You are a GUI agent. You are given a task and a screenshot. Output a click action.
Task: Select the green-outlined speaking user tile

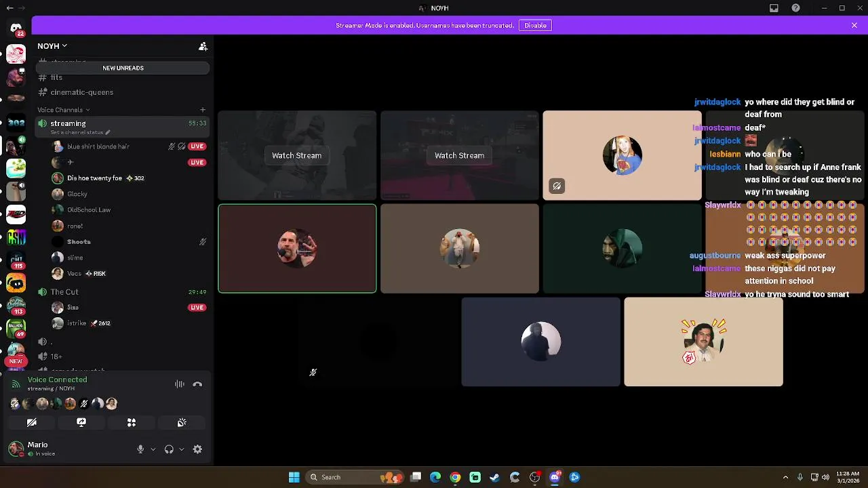[x=297, y=249]
